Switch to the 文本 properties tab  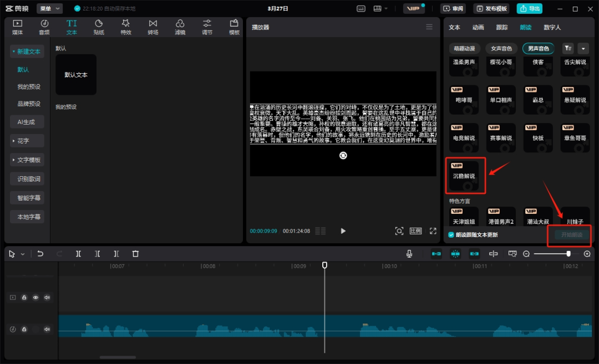[x=454, y=27]
